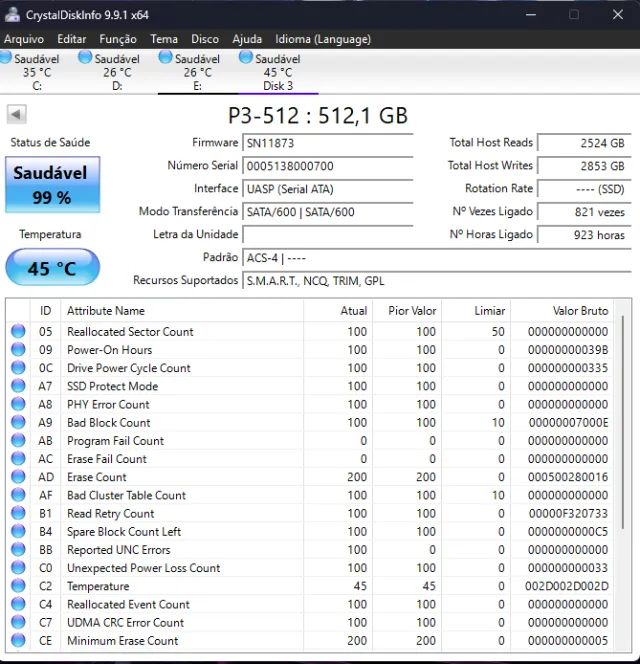Click the Saudável 99 % health status button
640x664 pixels.
click(53, 185)
